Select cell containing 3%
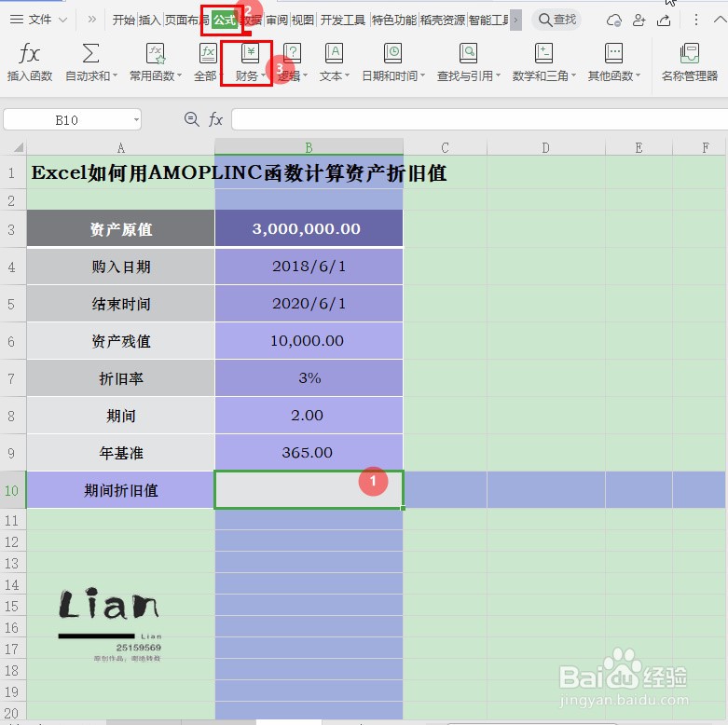728x725 pixels. pyautogui.click(x=309, y=377)
